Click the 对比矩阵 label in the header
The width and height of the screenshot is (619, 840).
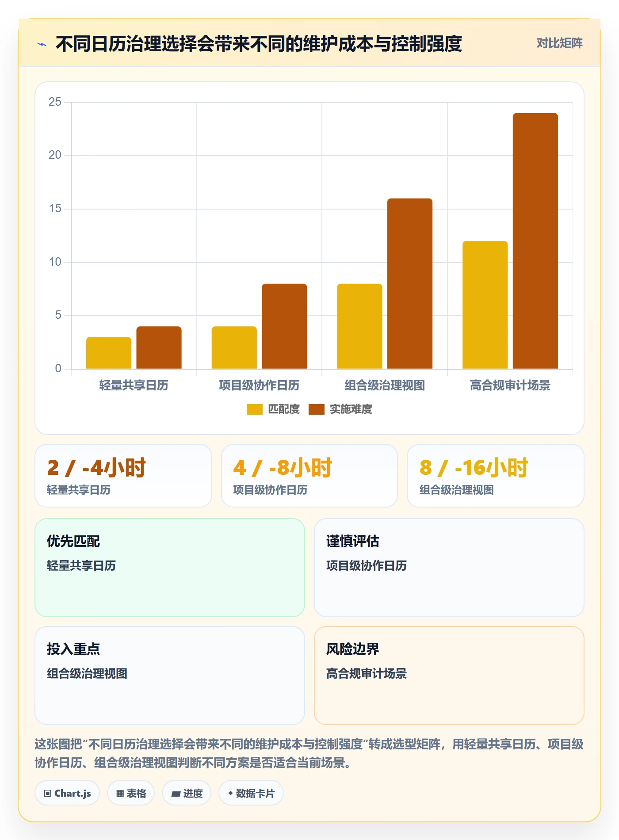click(x=559, y=43)
